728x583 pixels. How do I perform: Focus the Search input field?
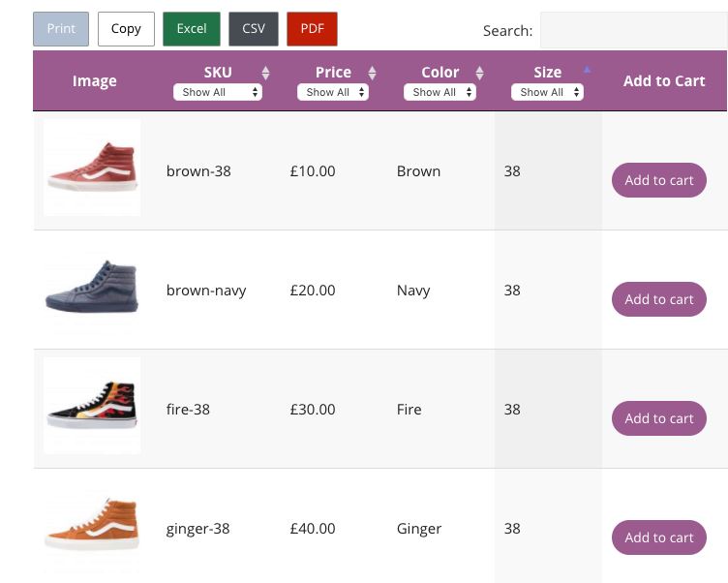[634, 30]
